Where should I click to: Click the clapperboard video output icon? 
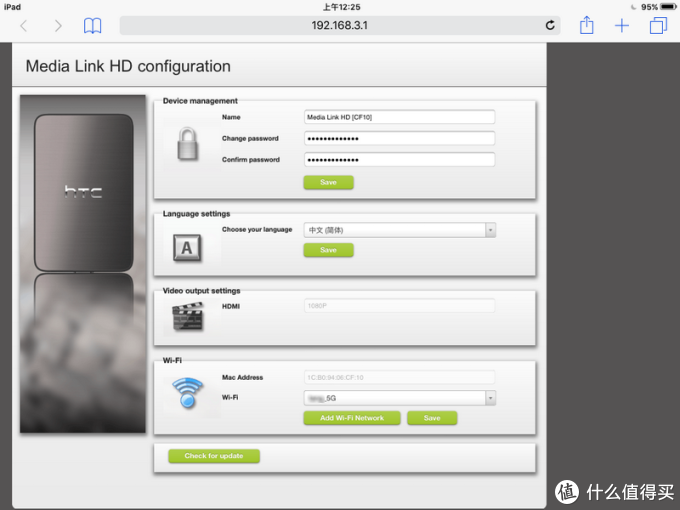[x=187, y=316]
